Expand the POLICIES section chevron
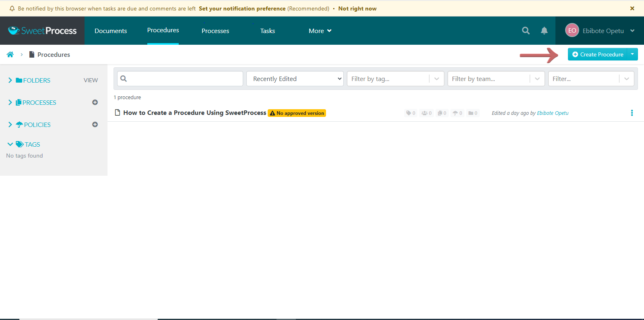644x320 pixels. (x=10, y=125)
